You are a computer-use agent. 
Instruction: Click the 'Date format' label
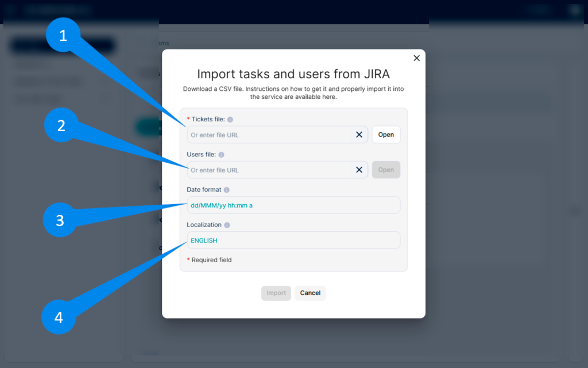[204, 190]
